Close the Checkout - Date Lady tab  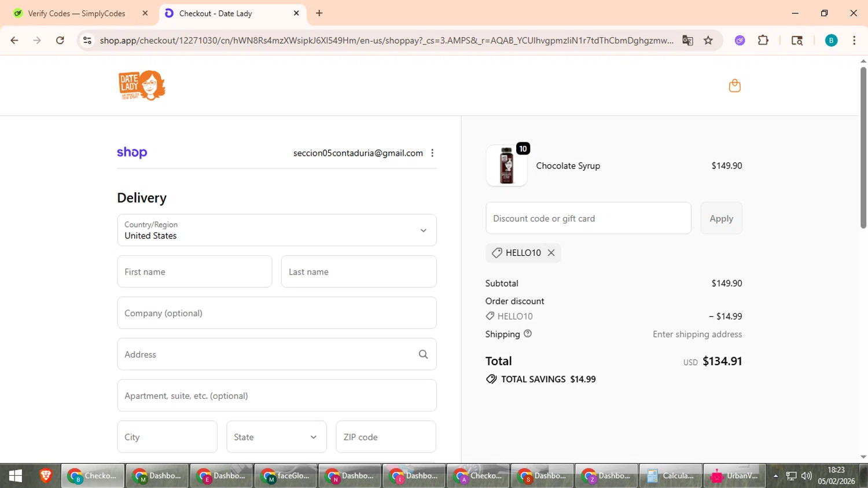[x=296, y=13]
